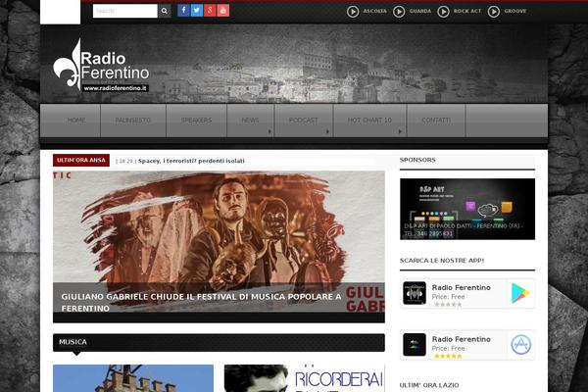The height and width of the screenshot is (392, 588).
Task: Open the Hot Chart 10 menu item
Action: tap(369, 120)
